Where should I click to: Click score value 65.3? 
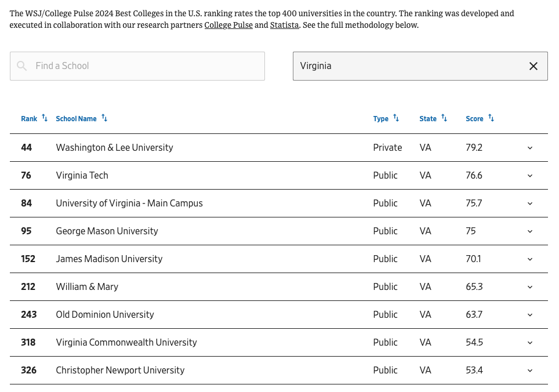click(x=474, y=286)
